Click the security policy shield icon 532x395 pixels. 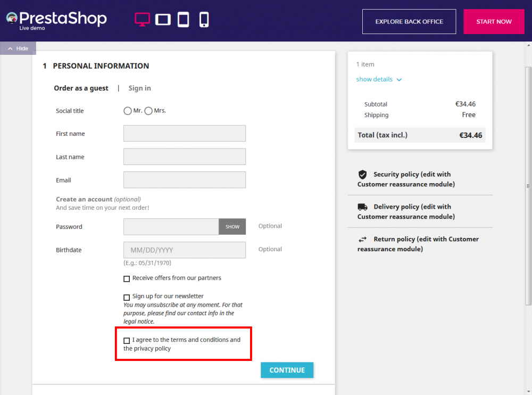[x=362, y=174]
